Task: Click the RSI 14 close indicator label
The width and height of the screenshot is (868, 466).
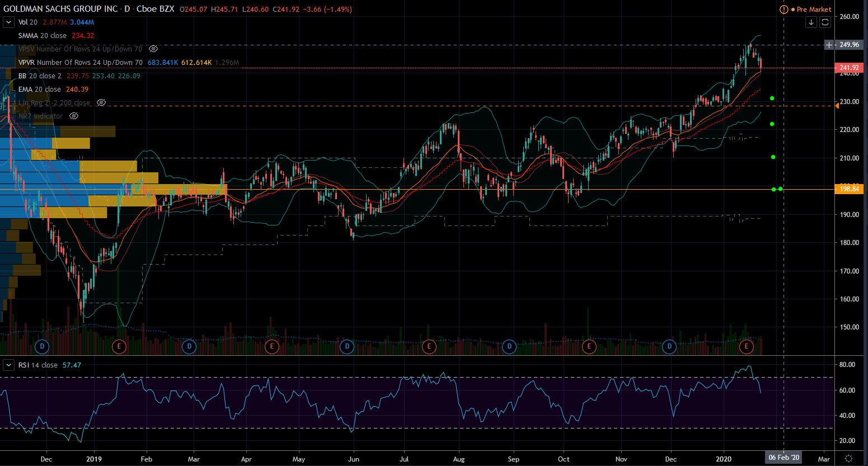Action: point(37,365)
